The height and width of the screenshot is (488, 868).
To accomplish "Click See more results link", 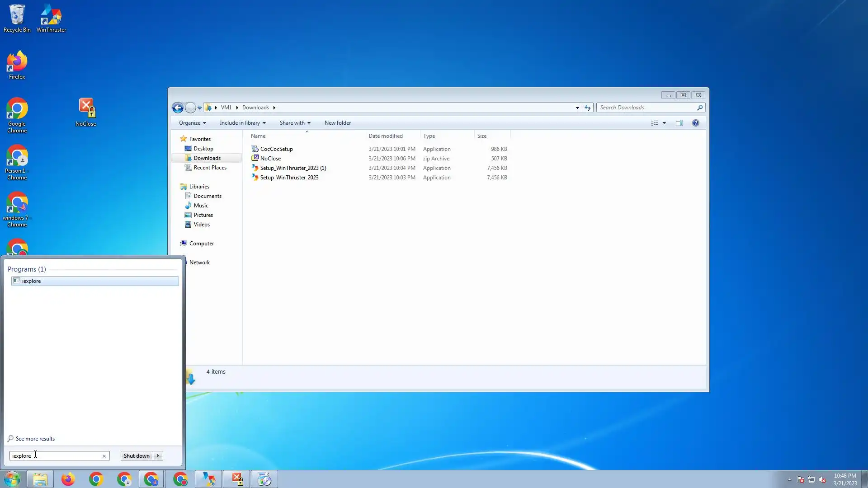I will (35, 439).
